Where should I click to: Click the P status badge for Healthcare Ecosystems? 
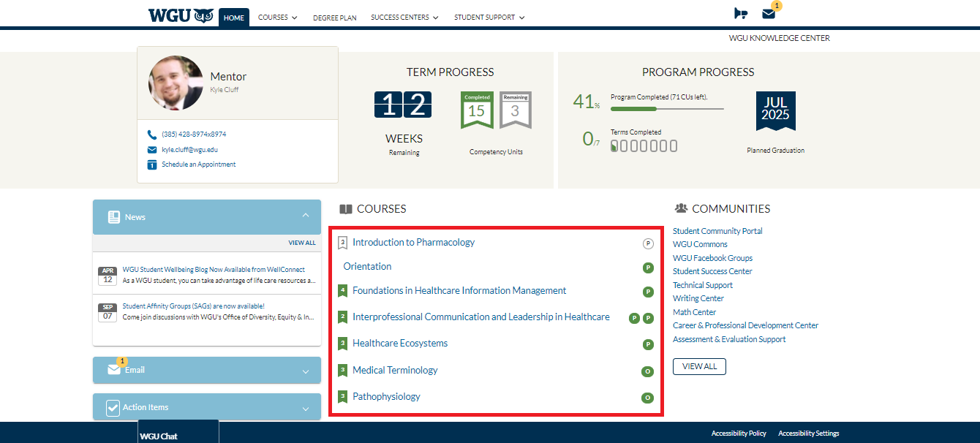click(648, 345)
